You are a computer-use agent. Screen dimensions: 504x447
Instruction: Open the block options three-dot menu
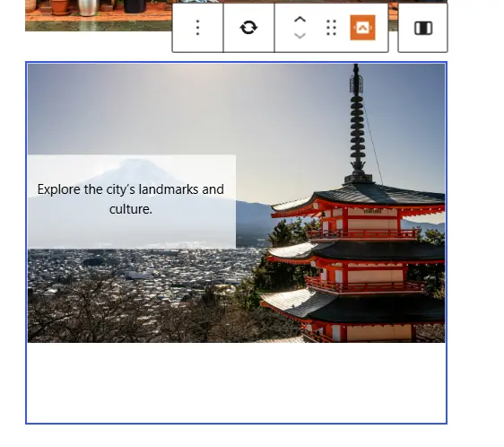(x=197, y=28)
